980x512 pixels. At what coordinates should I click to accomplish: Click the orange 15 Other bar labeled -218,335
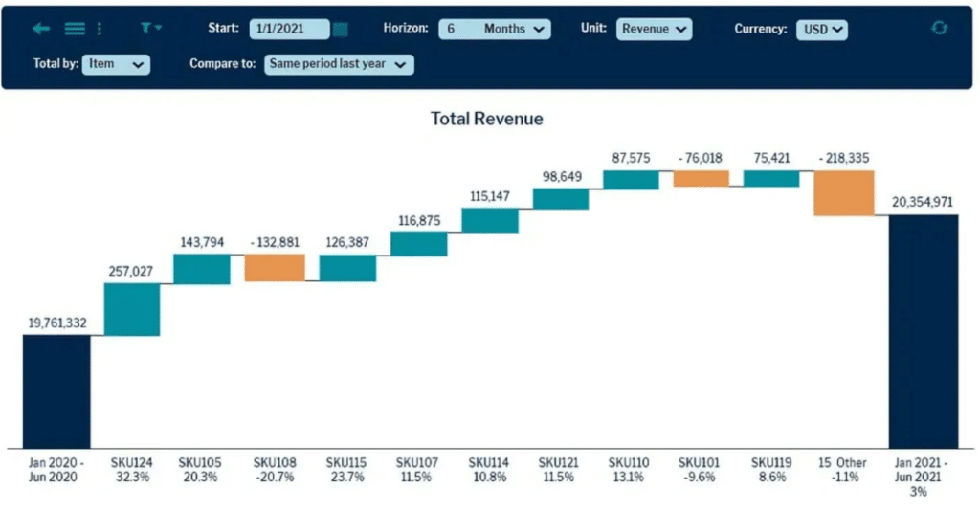[x=844, y=193]
